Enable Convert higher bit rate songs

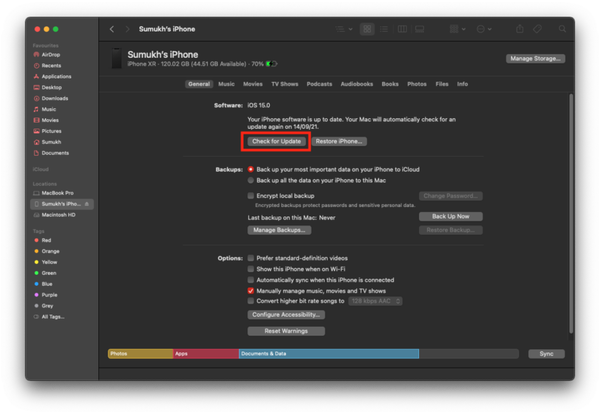[251, 301]
